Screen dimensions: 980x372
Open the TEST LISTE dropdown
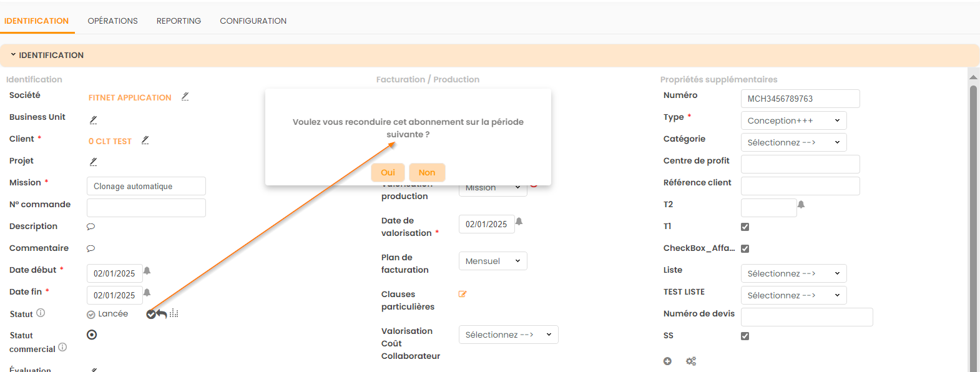pos(793,295)
